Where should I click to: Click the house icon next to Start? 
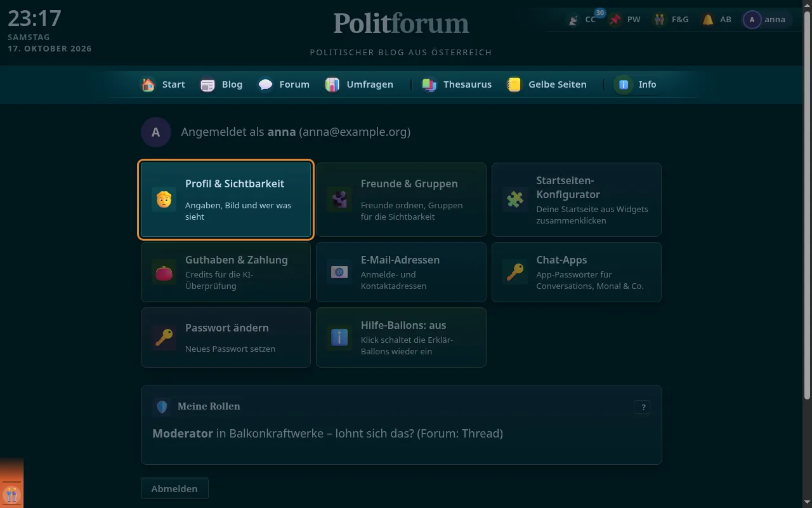[x=148, y=84]
